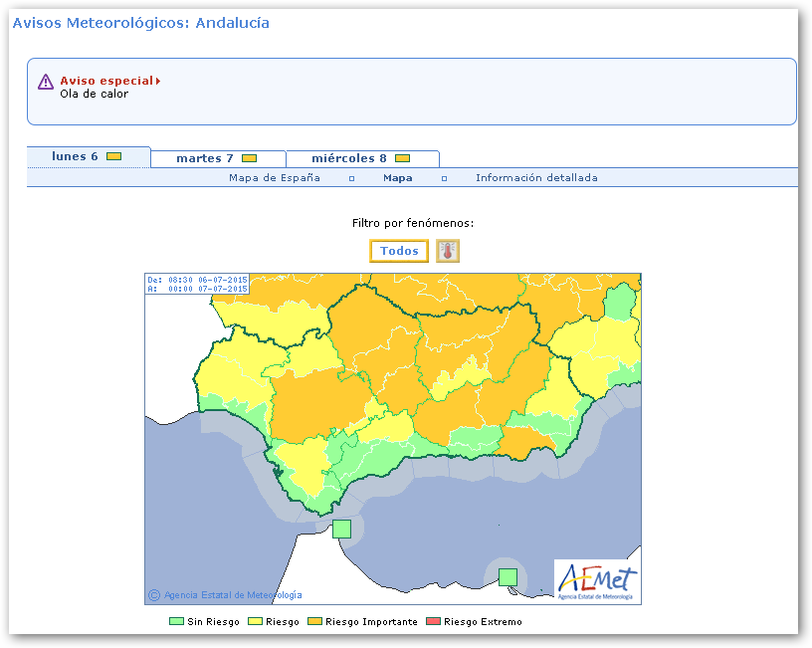Click the Avisos Meteorológicos: Andalucía heading

140,23
